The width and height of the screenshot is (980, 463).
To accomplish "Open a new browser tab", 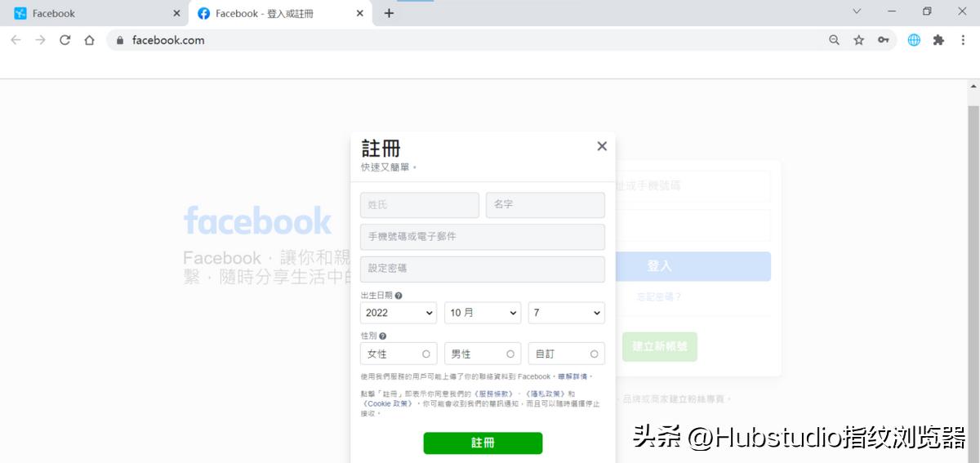I will tap(389, 13).
